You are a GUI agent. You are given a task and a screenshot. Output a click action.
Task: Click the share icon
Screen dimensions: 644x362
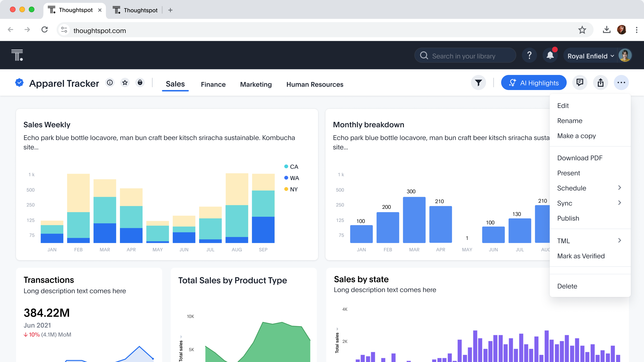click(x=600, y=83)
